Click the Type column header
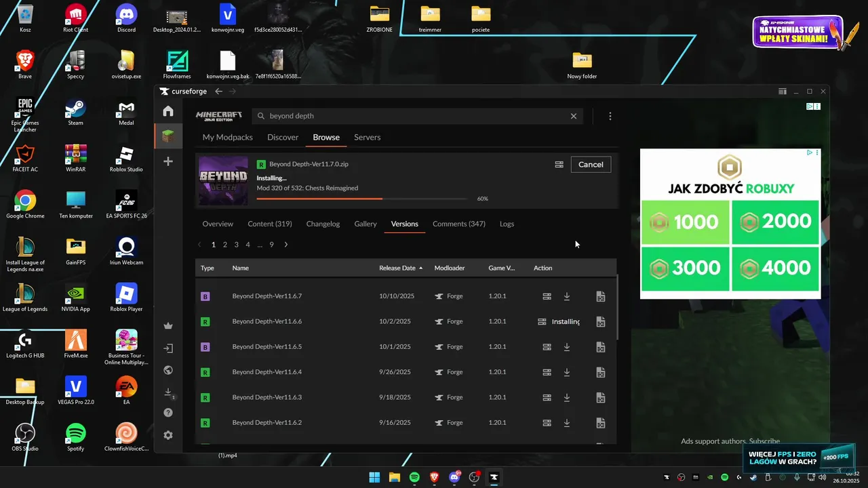This screenshot has width=868, height=488. pos(208,268)
